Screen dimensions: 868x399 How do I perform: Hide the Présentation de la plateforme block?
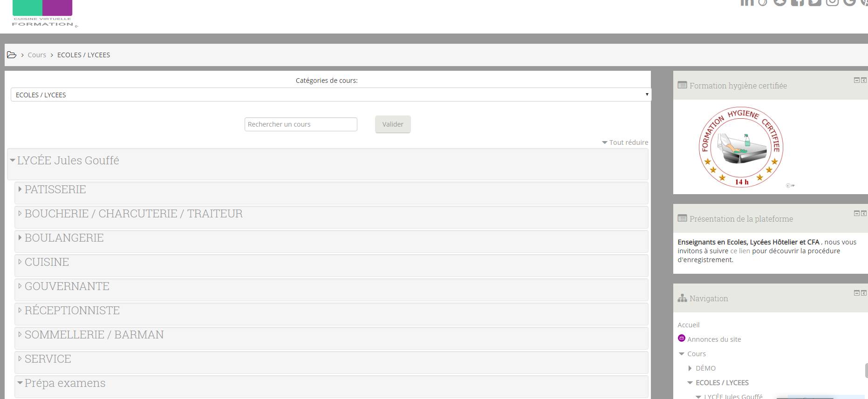(856, 213)
